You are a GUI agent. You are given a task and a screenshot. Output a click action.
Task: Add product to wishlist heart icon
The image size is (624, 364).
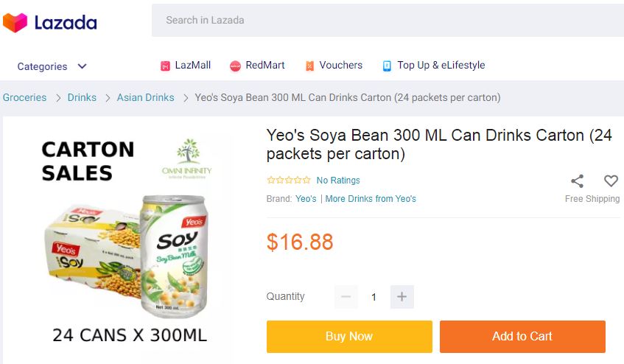[611, 181]
